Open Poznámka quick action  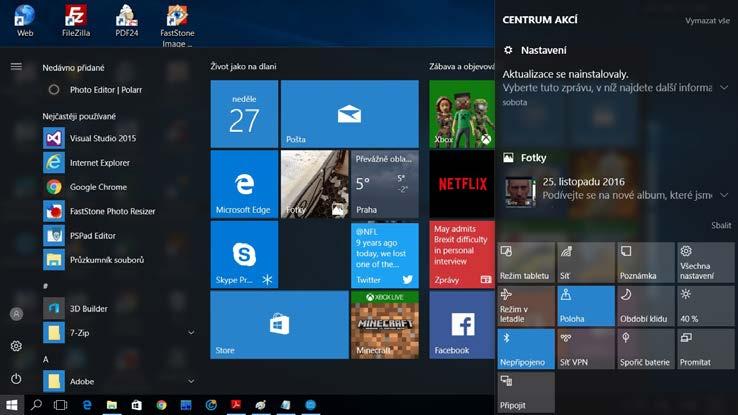click(646, 263)
